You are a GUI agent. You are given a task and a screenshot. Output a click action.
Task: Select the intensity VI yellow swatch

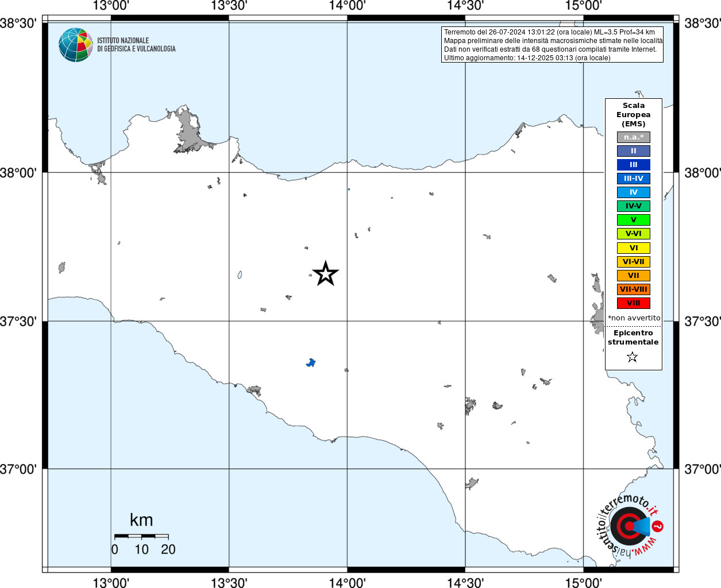[634, 248]
